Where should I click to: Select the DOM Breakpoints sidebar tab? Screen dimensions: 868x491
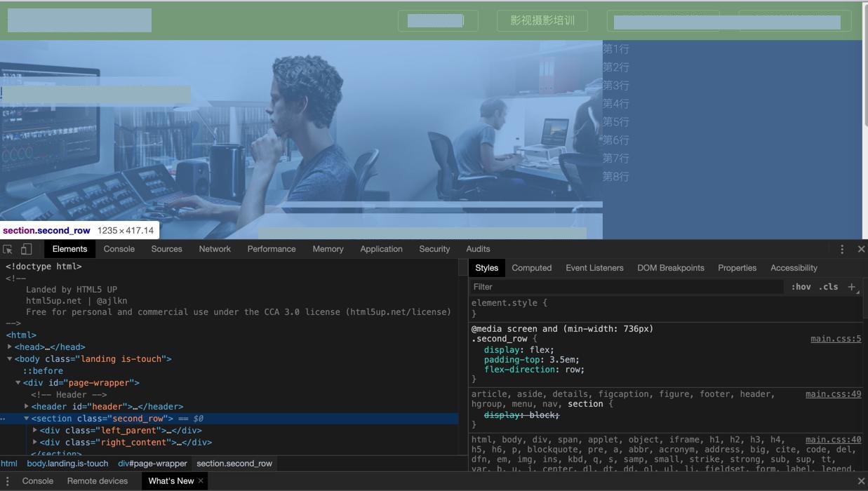(670, 268)
